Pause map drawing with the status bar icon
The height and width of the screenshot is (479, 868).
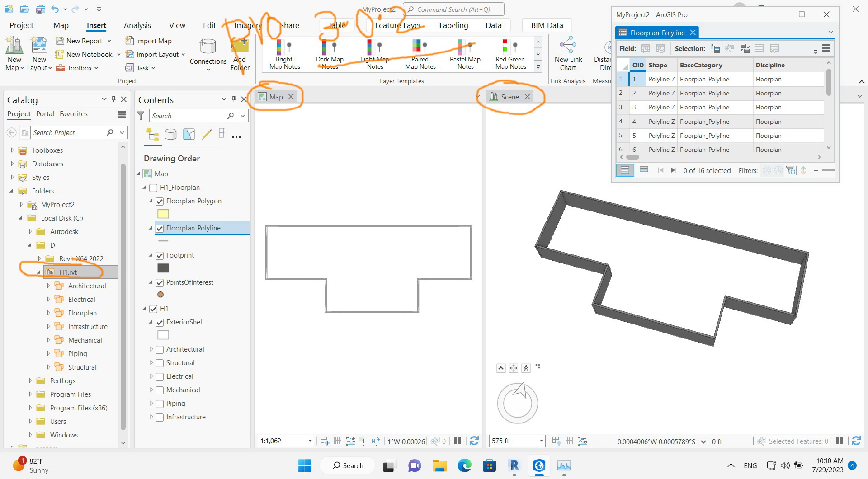coord(457,441)
